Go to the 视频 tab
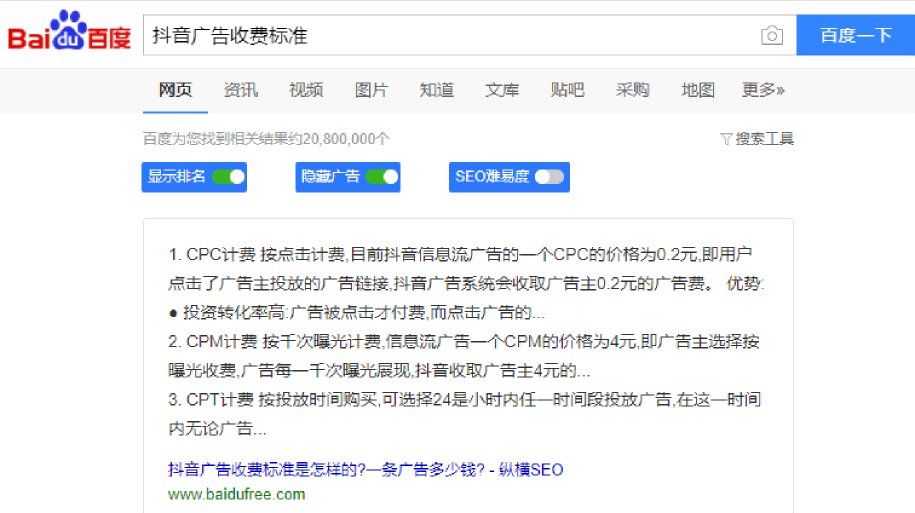The width and height of the screenshot is (915, 513). 306,90
